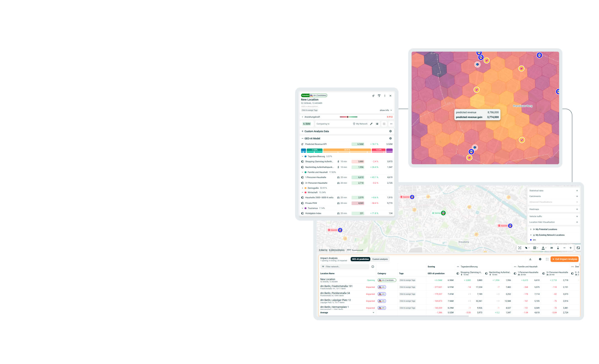Image resolution: width=599 pixels, height=364 pixels.
Task: Toggle half-circle icon for Shopping (Samstag) row
Action: click(303, 162)
